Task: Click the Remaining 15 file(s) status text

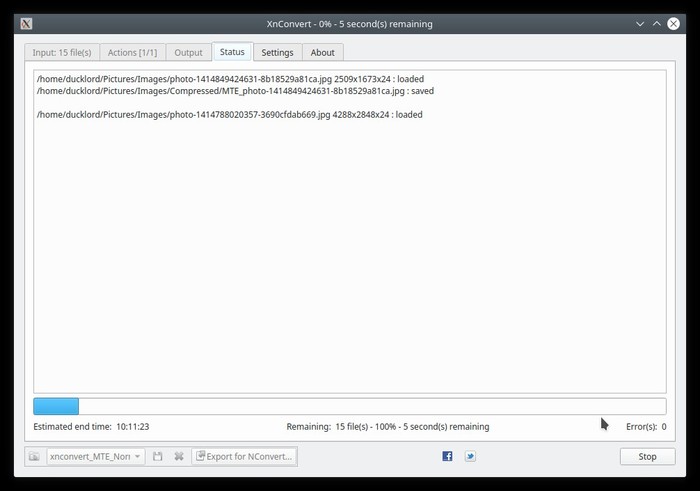Action: click(388, 427)
